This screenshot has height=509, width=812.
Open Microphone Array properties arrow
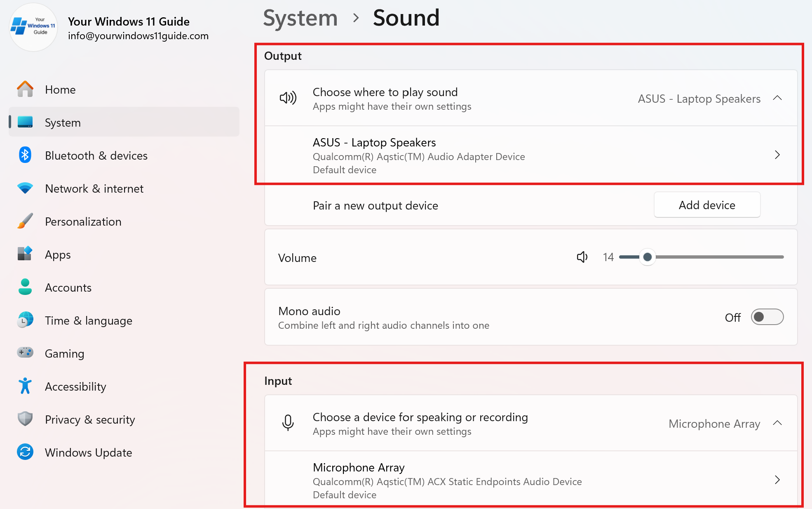[777, 480]
